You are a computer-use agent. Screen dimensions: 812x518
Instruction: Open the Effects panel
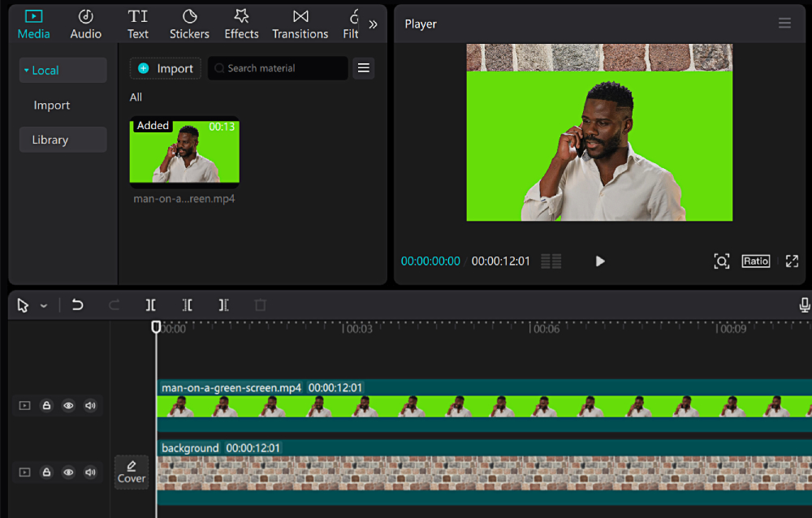(241, 24)
